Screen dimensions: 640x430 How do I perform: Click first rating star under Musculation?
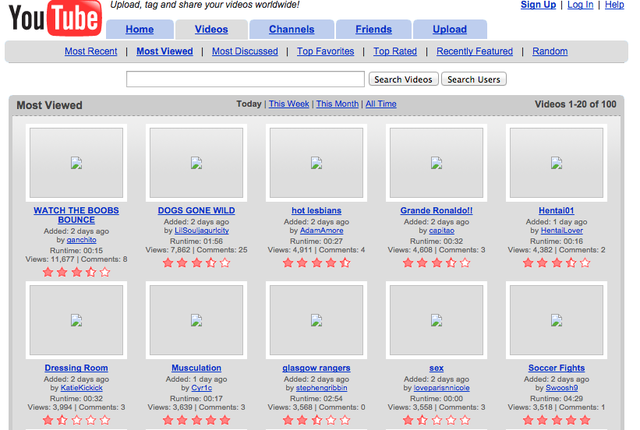coord(168,420)
